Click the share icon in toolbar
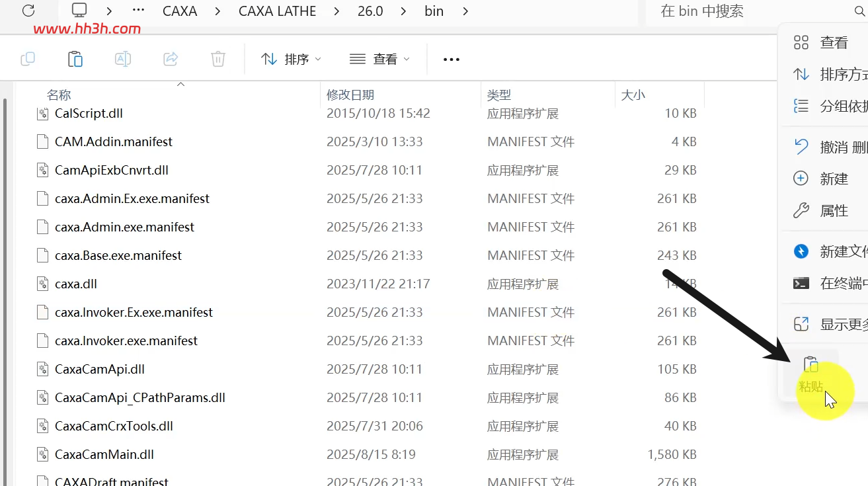 [171, 59]
